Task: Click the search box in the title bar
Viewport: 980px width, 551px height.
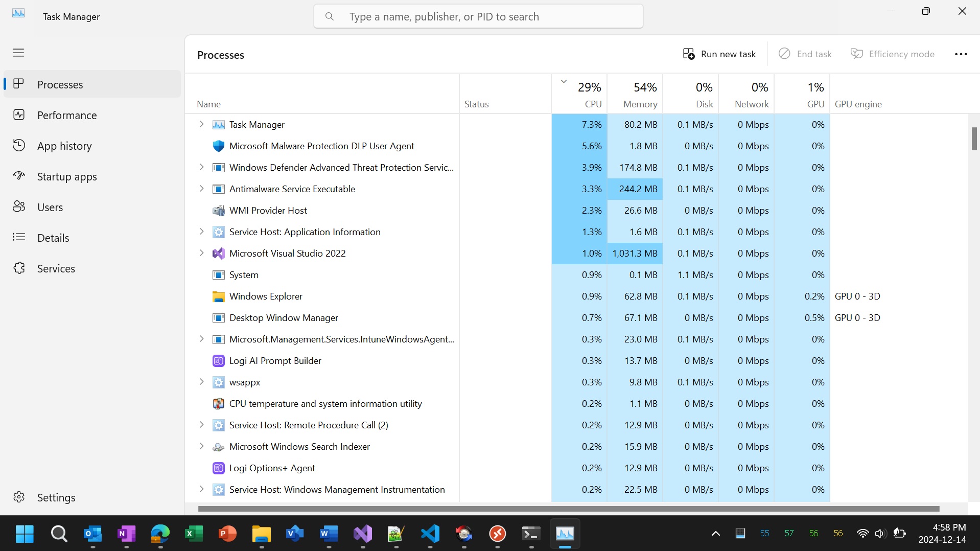Action: click(478, 16)
